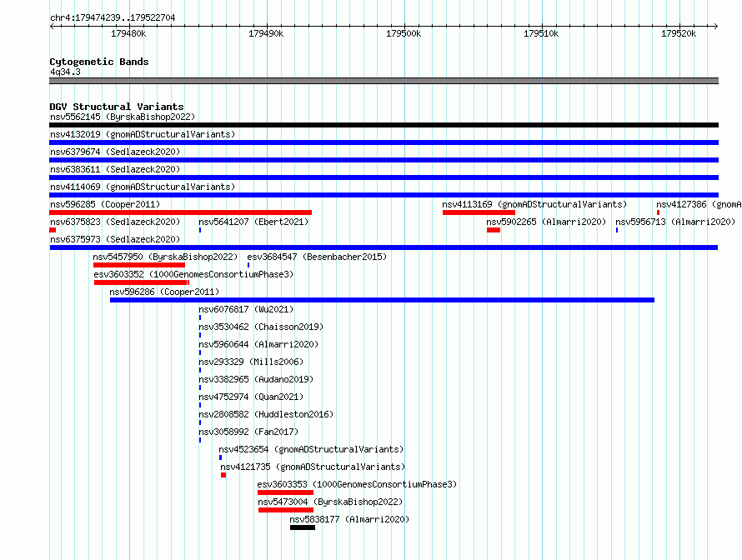Click the nsv4114069 (gnomADStructuralVariants) label
The image size is (742, 560).
(x=143, y=187)
